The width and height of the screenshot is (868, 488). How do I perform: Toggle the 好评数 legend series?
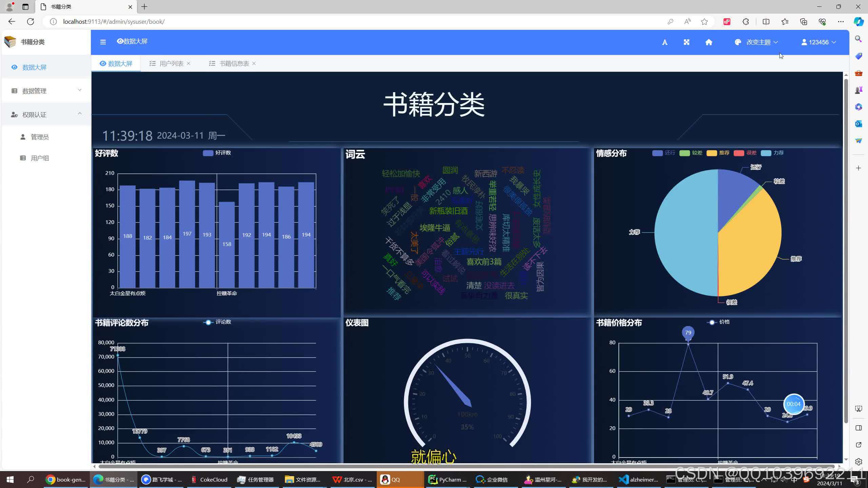[x=217, y=153]
